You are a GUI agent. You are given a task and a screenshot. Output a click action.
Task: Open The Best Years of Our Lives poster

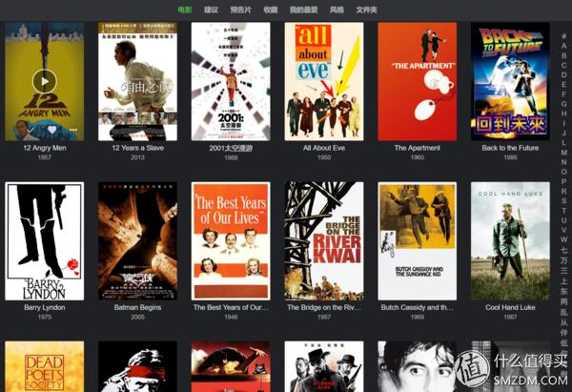coord(231,241)
